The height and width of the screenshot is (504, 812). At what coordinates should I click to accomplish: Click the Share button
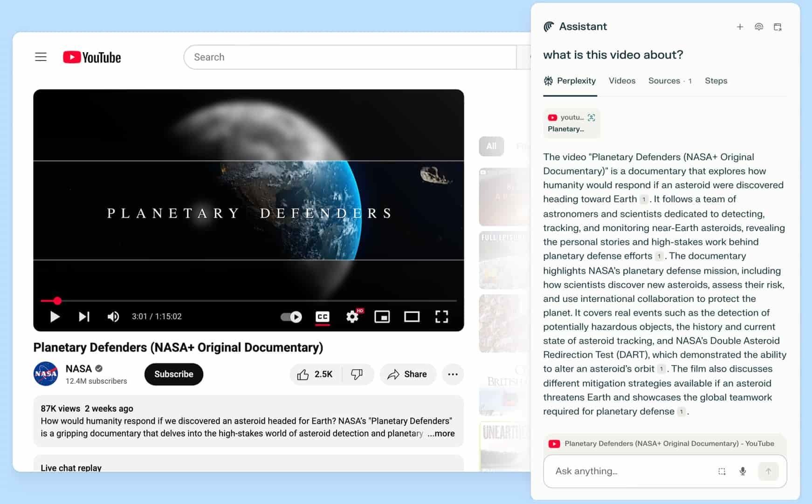pos(407,375)
